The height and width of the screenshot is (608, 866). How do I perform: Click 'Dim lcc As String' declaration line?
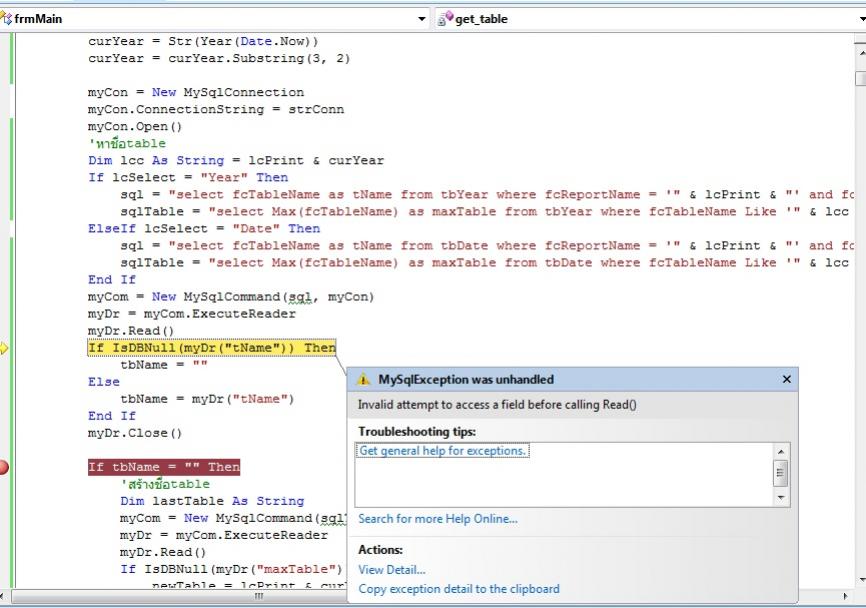236,160
